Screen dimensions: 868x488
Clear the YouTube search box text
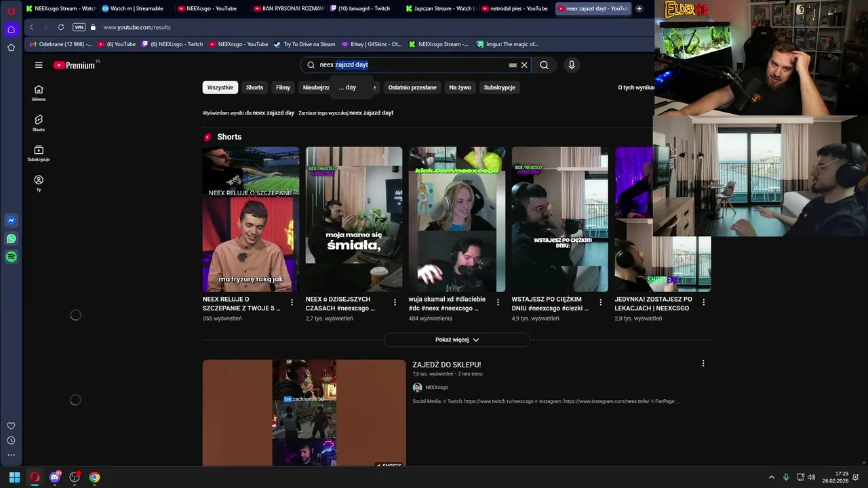coord(524,65)
